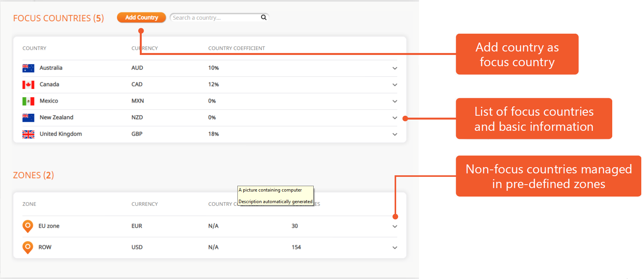Click the ROW location pin icon

pyautogui.click(x=28, y=248)
